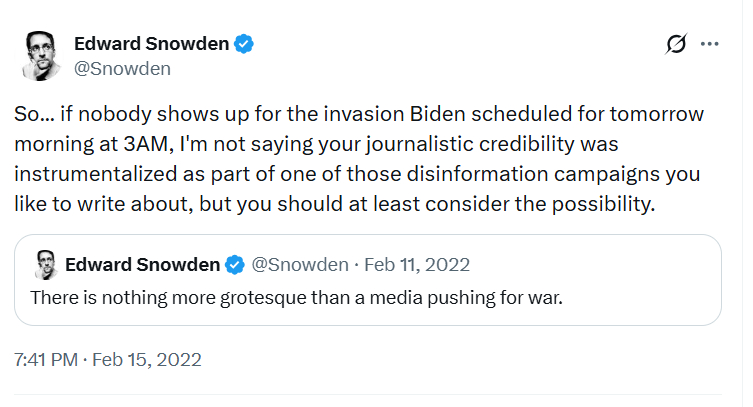Click the Edward Snowden display name at top

tap(151, 44)
